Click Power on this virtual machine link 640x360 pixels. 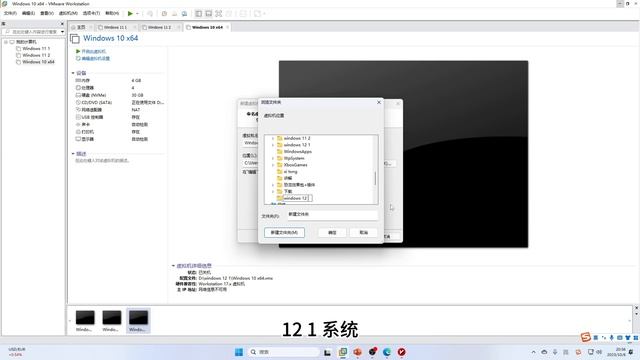(91, 51)
